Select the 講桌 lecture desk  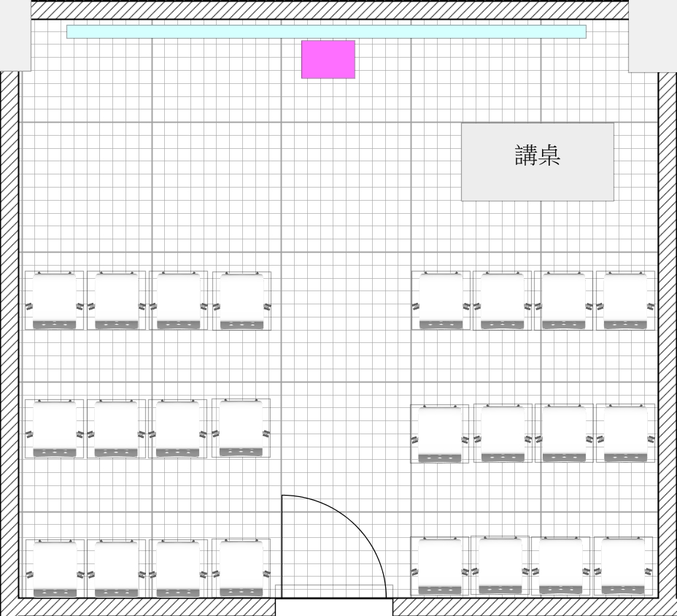click(x=537, y=161)
